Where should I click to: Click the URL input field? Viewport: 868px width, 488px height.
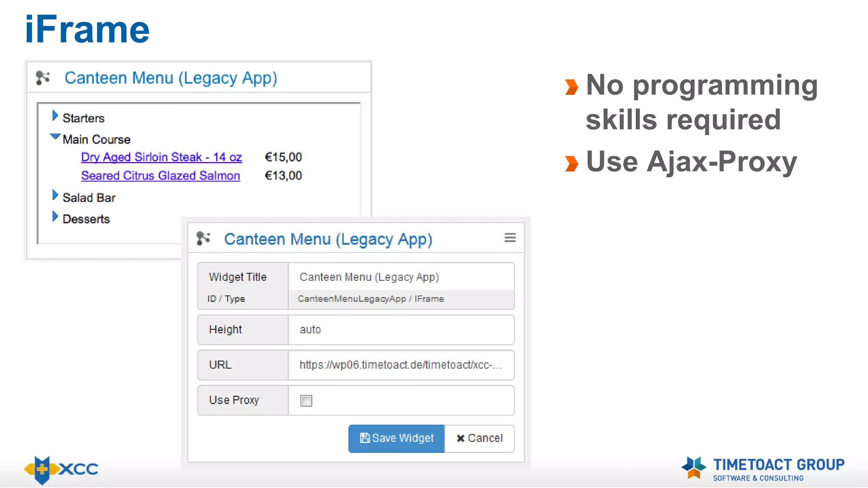401,365
